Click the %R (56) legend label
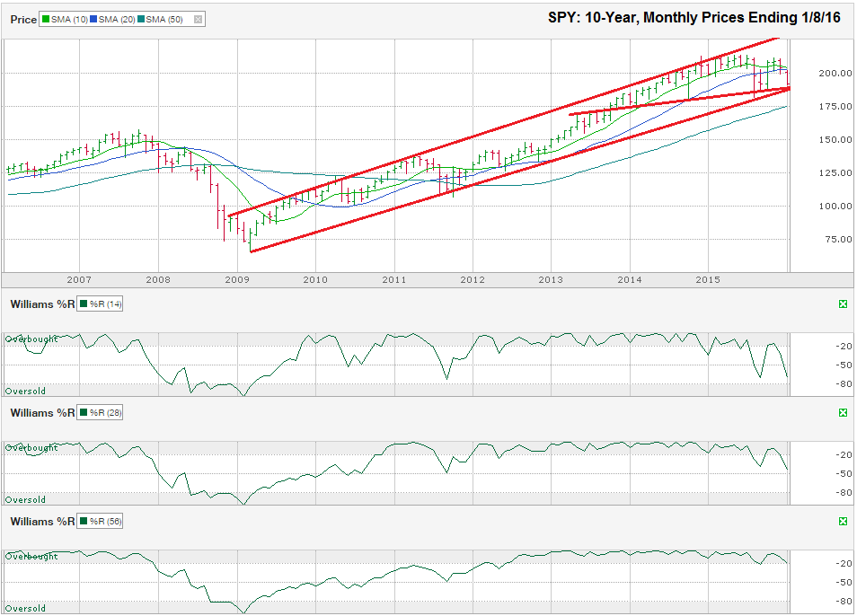The image size is (857, 616). click(x=105, y=522)
